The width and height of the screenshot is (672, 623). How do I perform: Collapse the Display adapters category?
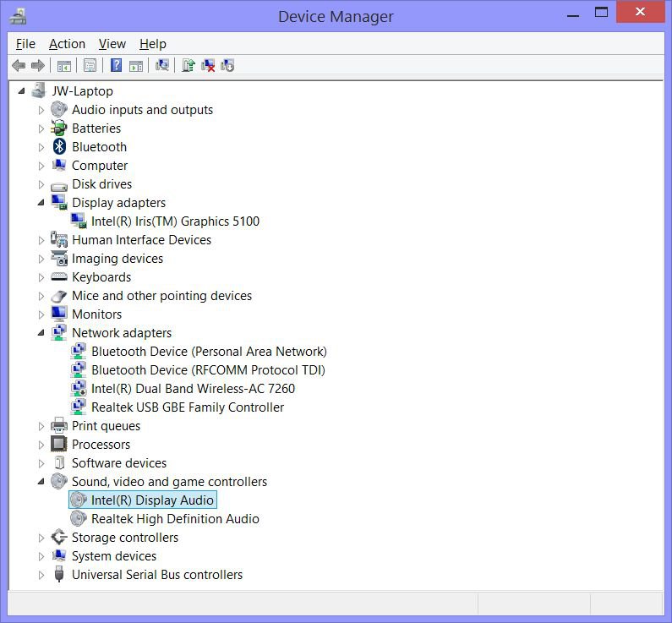click(41, 203)
